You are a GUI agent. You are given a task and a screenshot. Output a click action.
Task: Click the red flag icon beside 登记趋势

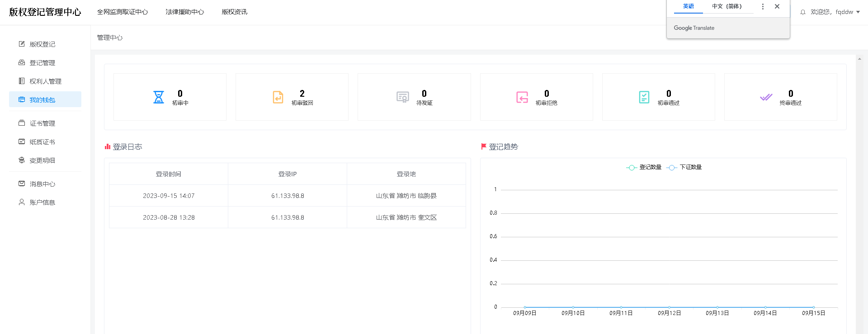(x=484, y=146)
